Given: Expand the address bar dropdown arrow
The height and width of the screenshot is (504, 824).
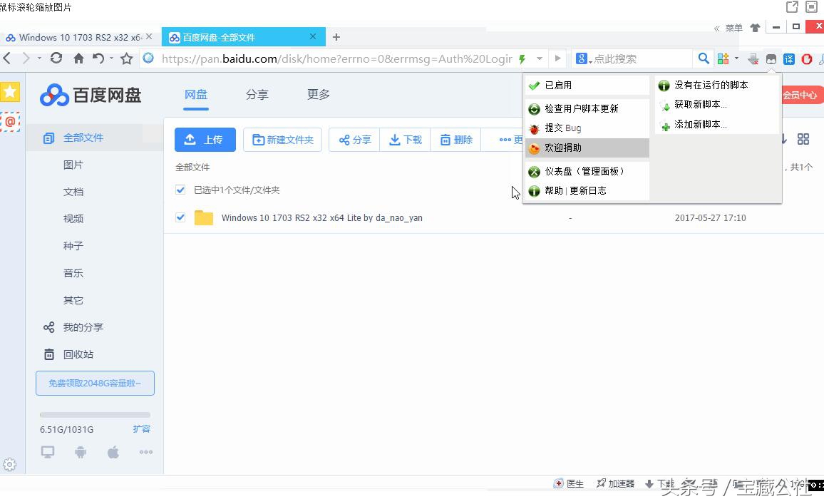Looking at the screenshot, I should (540, 58).
